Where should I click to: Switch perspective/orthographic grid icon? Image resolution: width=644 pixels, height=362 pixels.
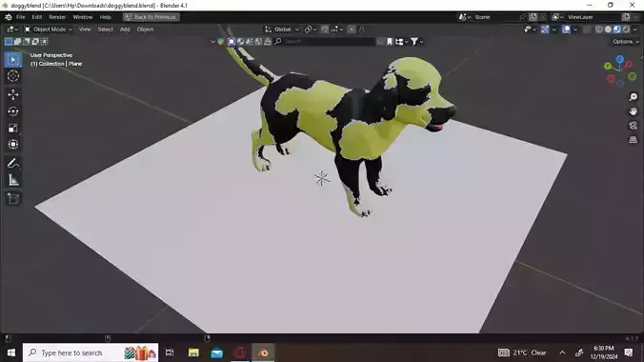(633, 140)
